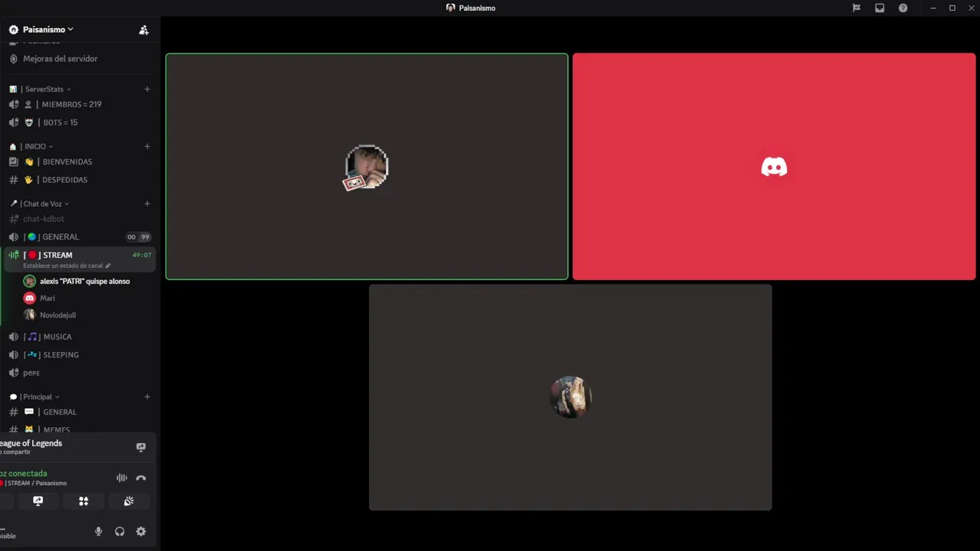Click the League of Legends activity label
The width and height of the screenshot is (980, 551).
tap(31, 443)
